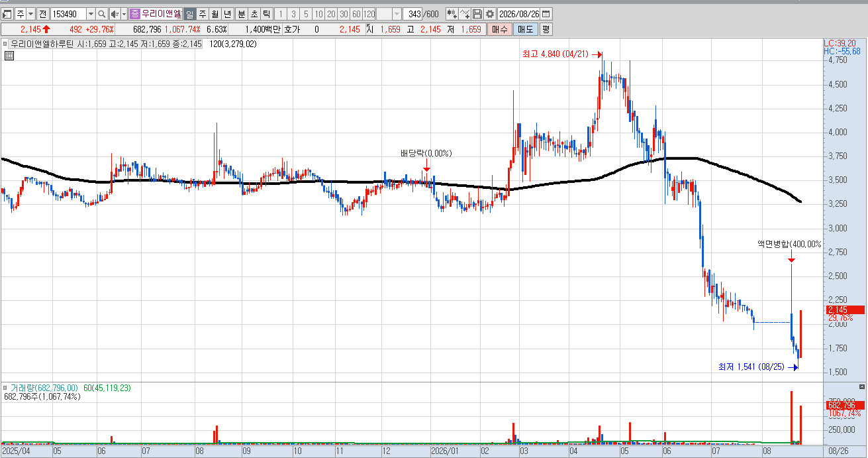
Task: Click the +29.76% change rate value
Action: coord(101,29)
